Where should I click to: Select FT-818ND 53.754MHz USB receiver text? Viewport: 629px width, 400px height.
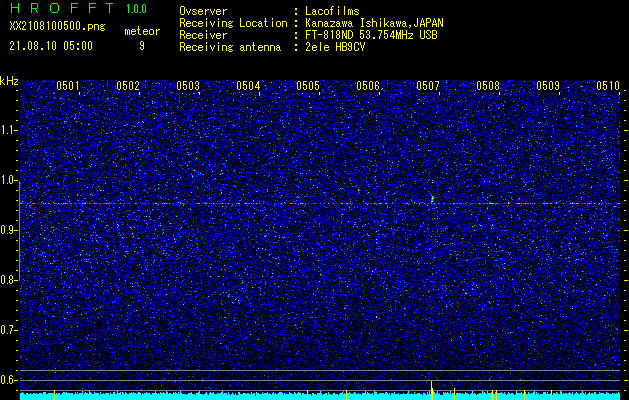click(371, 35)
